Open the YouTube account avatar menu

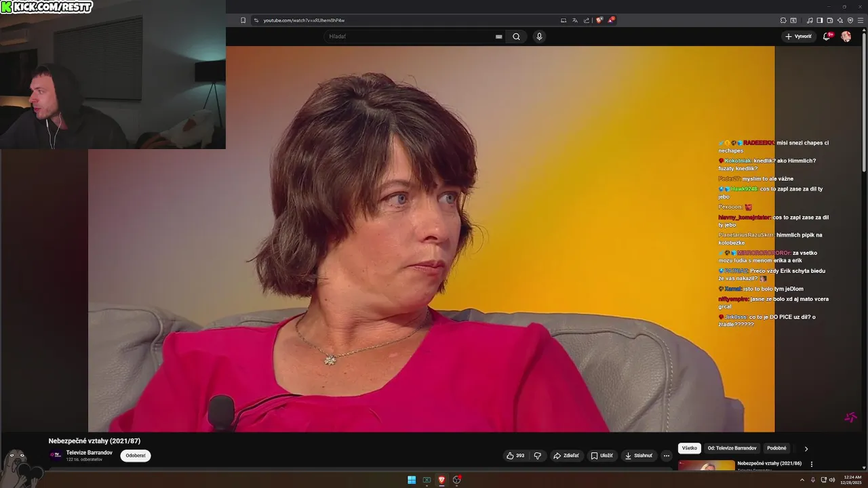point(846,37)
